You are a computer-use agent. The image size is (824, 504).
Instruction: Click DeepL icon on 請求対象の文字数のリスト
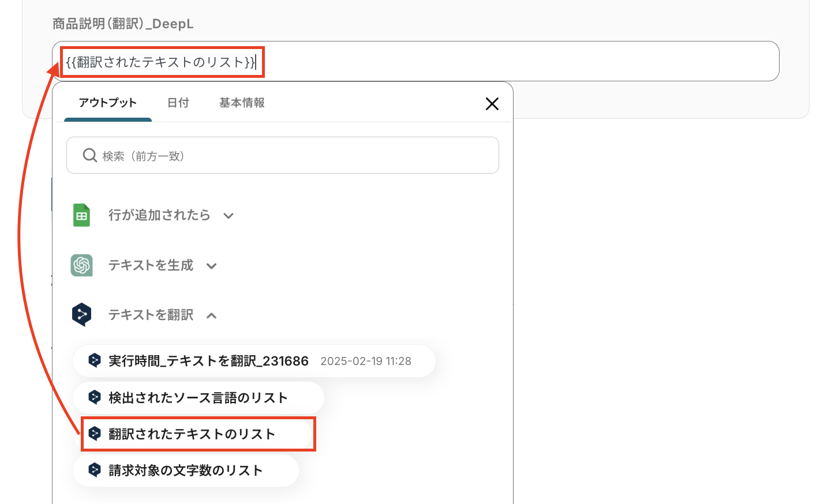point(95,470)
